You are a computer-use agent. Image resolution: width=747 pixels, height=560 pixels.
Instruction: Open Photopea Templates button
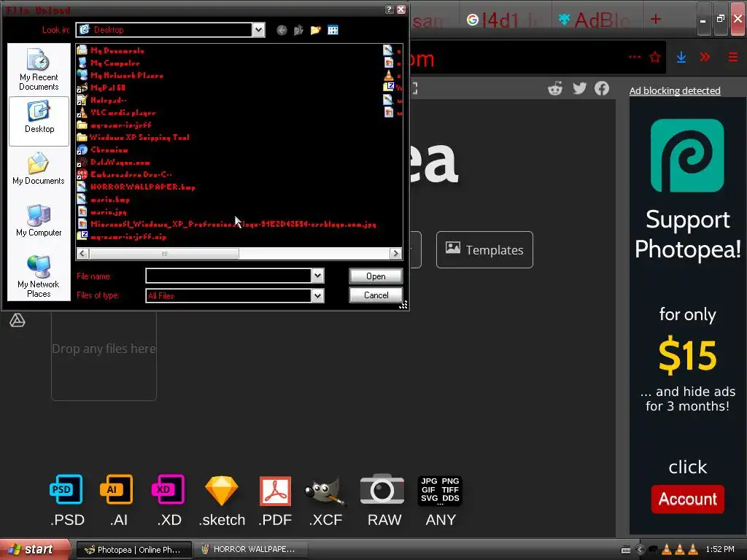[x=484, y=249]
